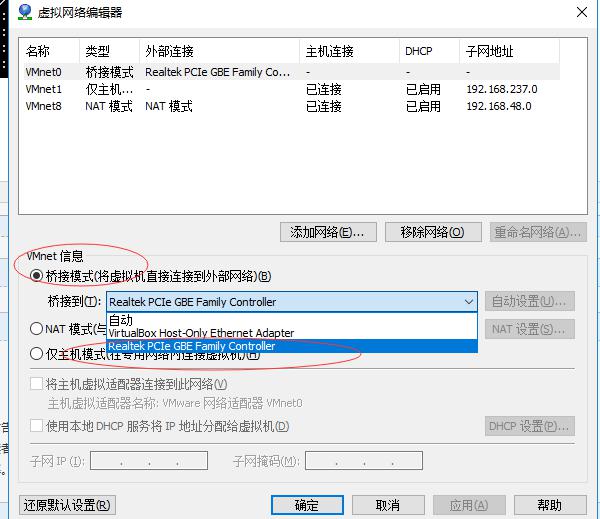Click the 还原默认设置(R) button

[x=67, y=505]
